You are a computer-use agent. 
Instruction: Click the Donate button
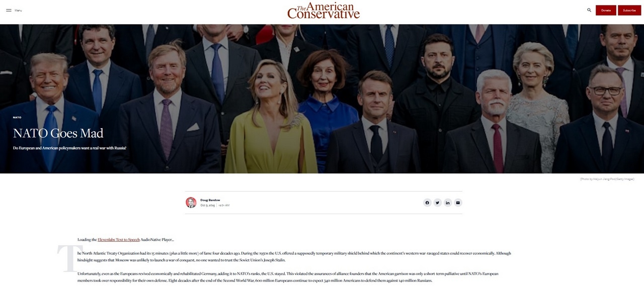[606, 10]
